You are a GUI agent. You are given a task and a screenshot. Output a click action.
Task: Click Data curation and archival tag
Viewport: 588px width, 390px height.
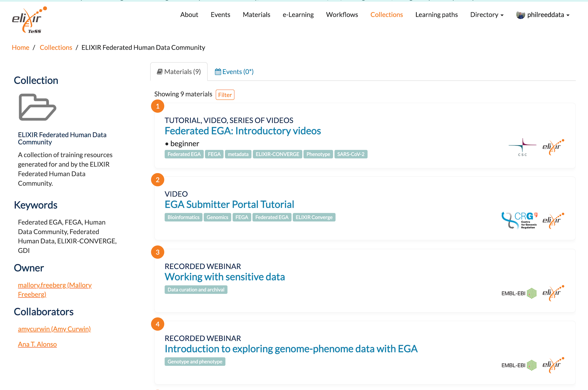(196, 290)
